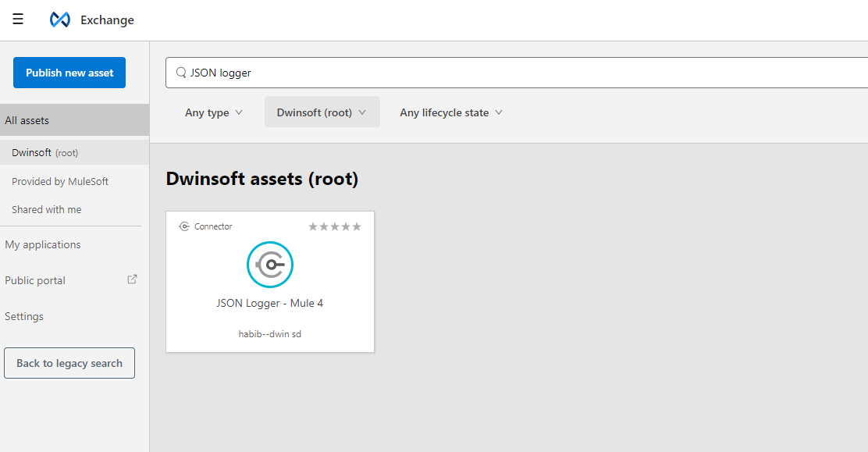Select the fifth rating star on the card
Image resolution: width=868 pixels, height=452 pixels.
357,226
